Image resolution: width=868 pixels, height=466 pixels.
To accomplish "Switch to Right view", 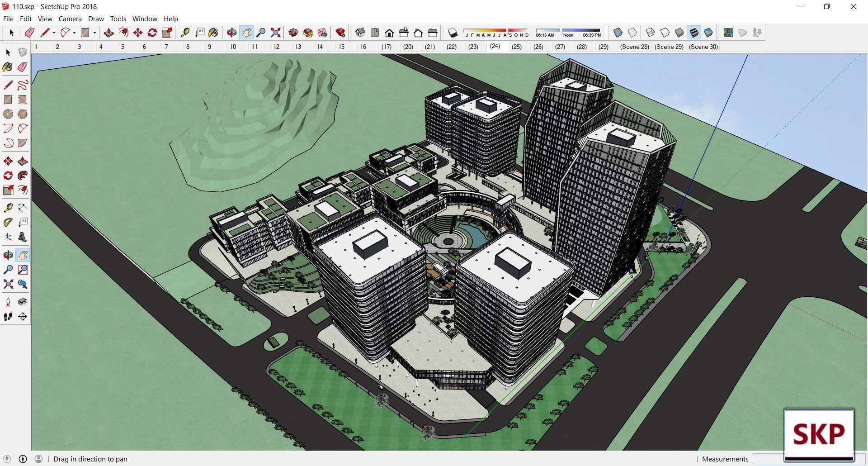I will click(404, 33).
